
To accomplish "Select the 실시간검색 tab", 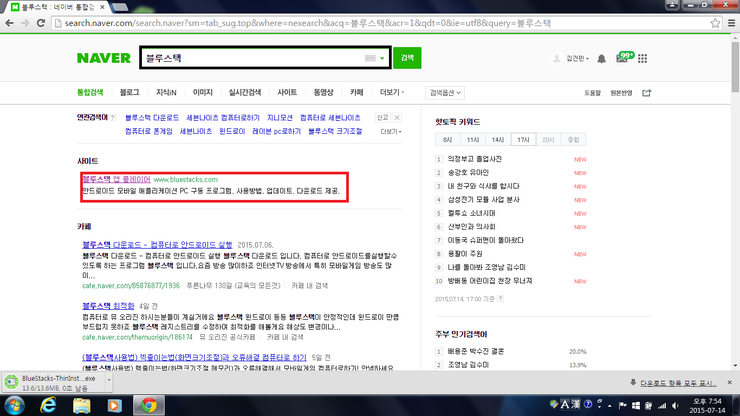I will pyautogui.click(x=244, y=93).
